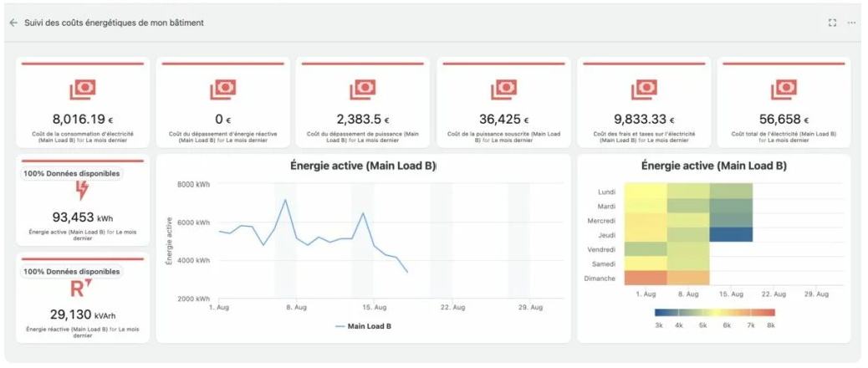Click the 56,658 € total cost value

coord(784,119)
